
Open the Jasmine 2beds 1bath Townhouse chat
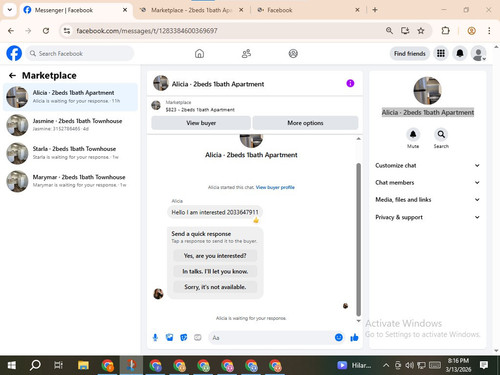pyautogui.click(x=70, y=125)
